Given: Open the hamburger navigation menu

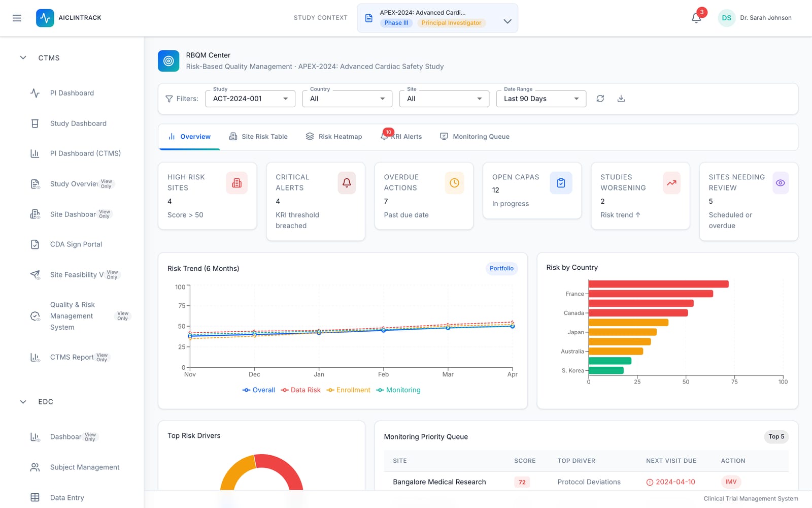Looking at the screenshot, I should pyautogui.click(x=17, y=18).
